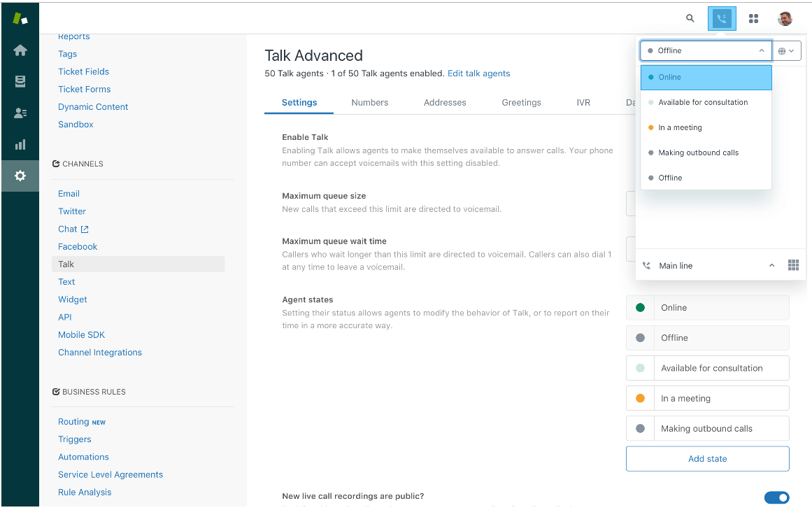Switch to the Numbers tab
The height and width of the screenshot is (510, 812).
click(x=370, y=103)
